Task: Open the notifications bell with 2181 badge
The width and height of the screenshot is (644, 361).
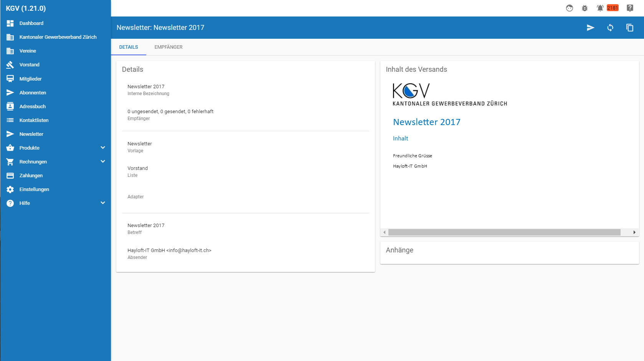Action: click(x=600, y=8)
